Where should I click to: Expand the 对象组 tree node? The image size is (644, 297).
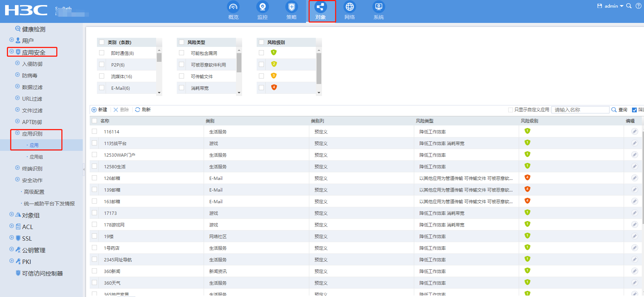coord(12,214)
